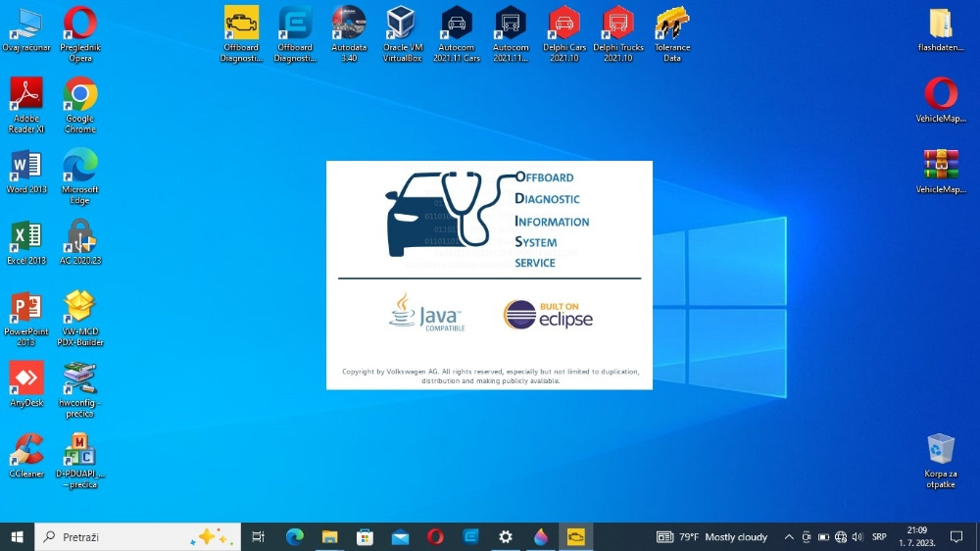Open File Explorer from the taskbar
The height and width of the screenshot is (551, 980).
329,536
